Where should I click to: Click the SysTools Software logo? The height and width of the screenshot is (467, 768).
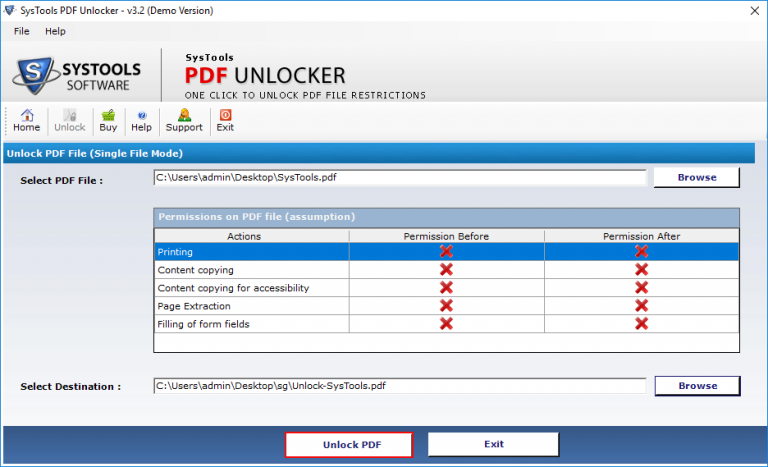(x=77, y=75)
